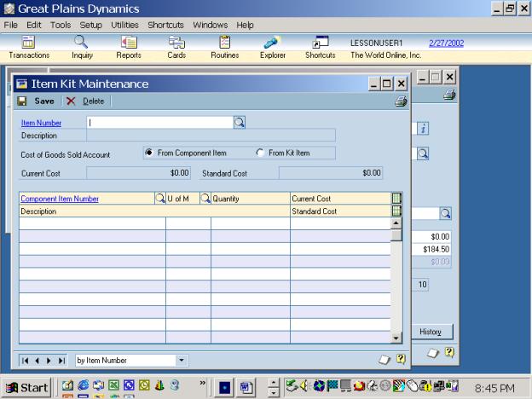This screenshot has width=532, height=399.
Task: Expand the by Item Number sort dropdown
Action: click(182, 361)
